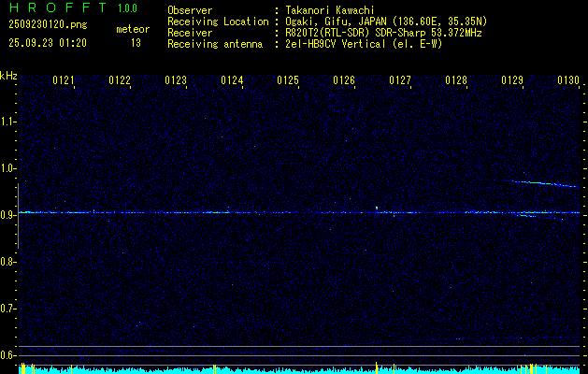This screenshot has width=588, height=374.
Task: Click the 0121 time marker
Action: tap(63, 79)
